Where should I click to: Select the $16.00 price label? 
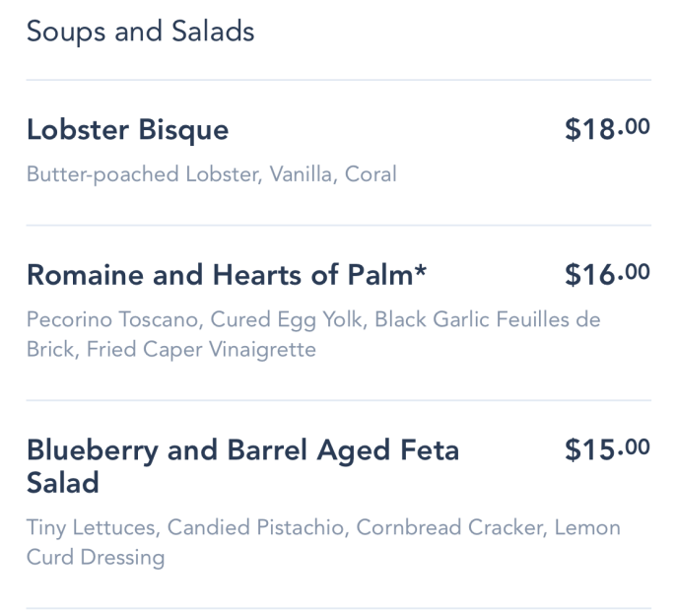607,274
